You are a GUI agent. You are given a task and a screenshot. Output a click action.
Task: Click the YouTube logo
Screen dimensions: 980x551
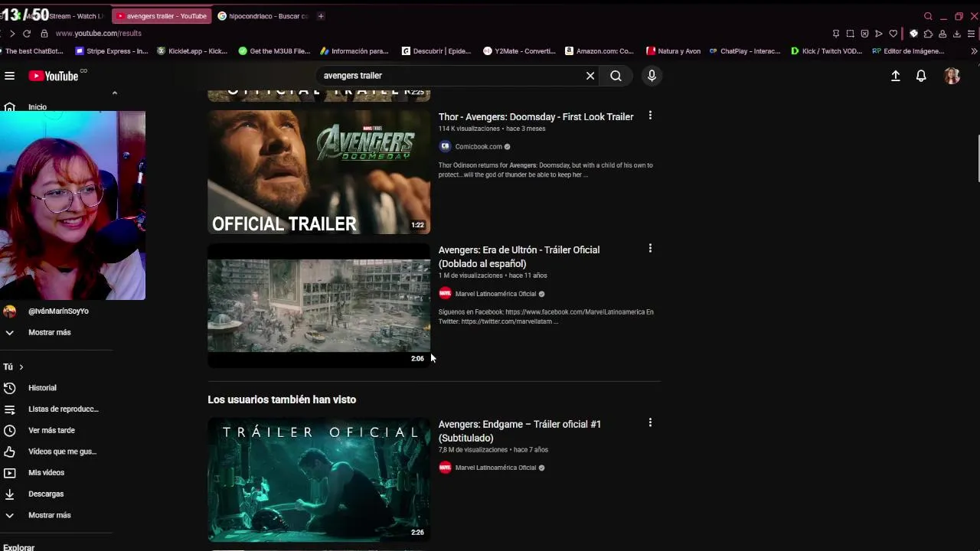point(54,76)
